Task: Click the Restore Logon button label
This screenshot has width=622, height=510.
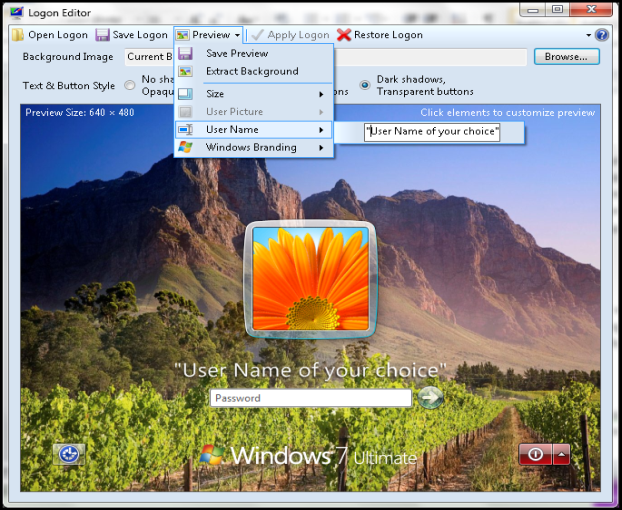Action: point(388,35)
